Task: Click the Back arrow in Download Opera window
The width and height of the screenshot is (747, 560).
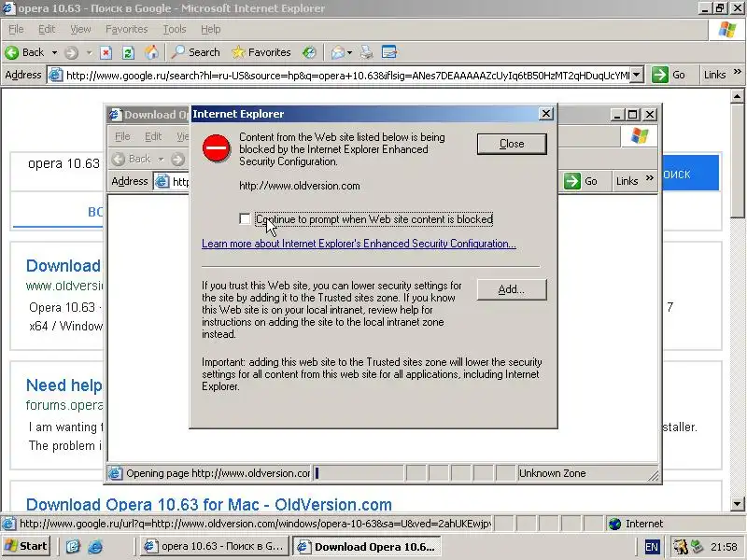Action: (119, 159)
